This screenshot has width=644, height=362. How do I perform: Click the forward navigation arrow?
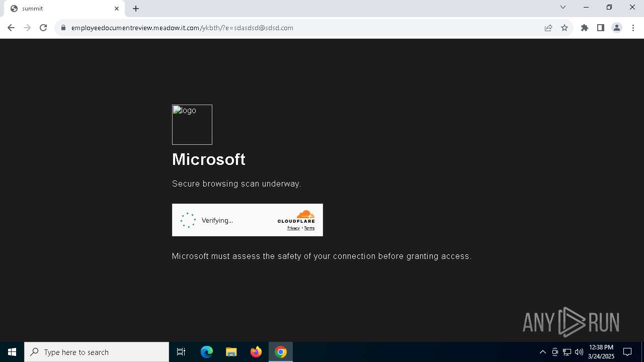pyautogui.click(x=27, y=28)
